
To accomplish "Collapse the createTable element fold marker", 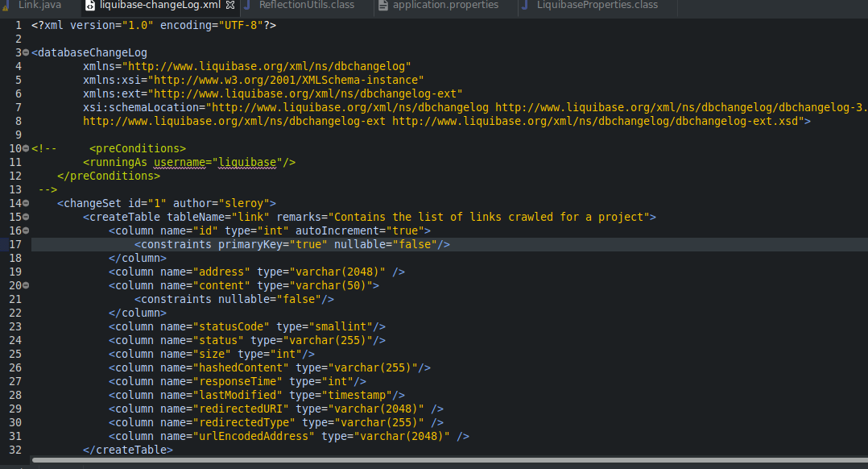I will click(27, 217).
